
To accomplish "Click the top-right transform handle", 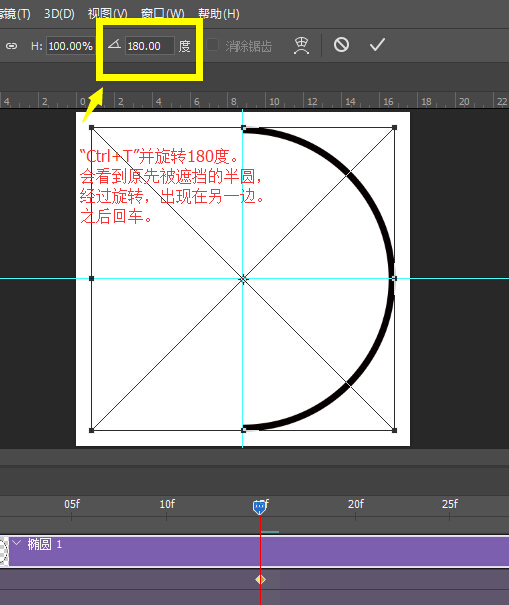I will click(394, 127).
